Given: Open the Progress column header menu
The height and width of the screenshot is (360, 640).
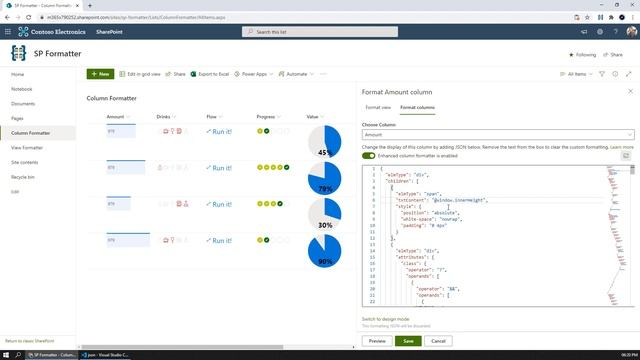Looking at the screenshot, I should tap(269, 117).
